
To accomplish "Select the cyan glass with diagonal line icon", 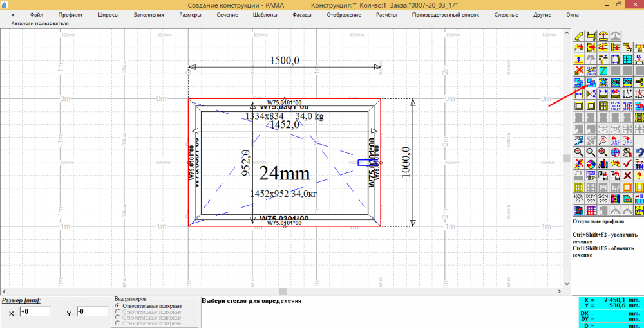I will 603,71.
